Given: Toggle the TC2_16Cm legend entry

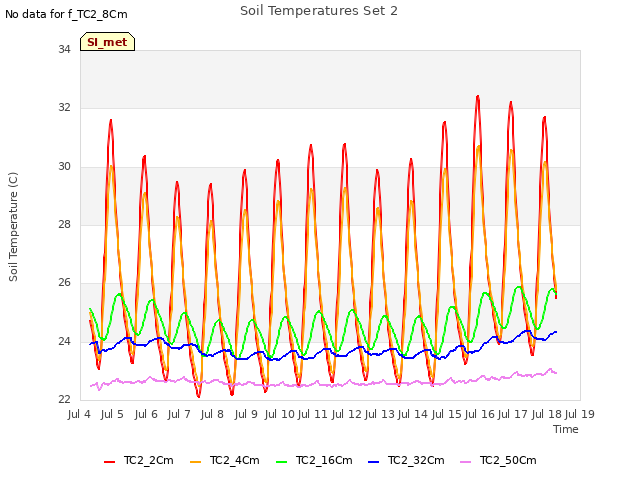Looking at the screenshot, I should pyautogui.click(x=314, y=461).
